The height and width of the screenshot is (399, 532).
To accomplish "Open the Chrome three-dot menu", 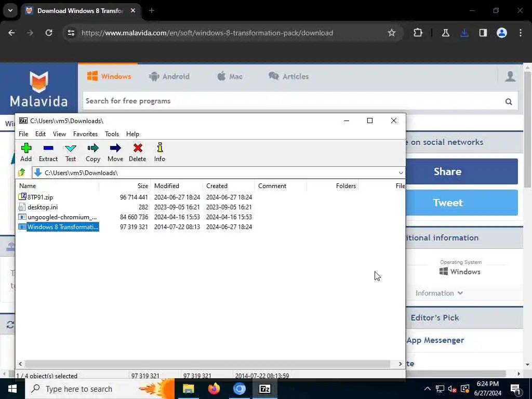I will pos(521,33).
